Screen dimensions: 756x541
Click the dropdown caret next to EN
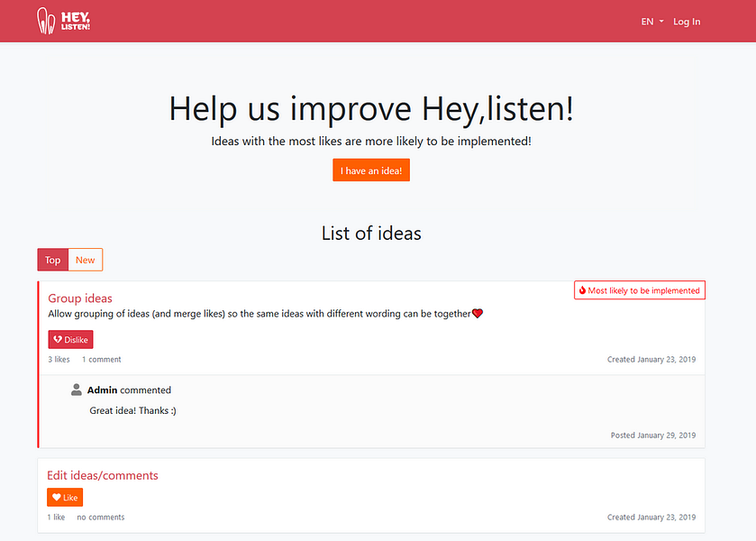[x=660, y=21]
